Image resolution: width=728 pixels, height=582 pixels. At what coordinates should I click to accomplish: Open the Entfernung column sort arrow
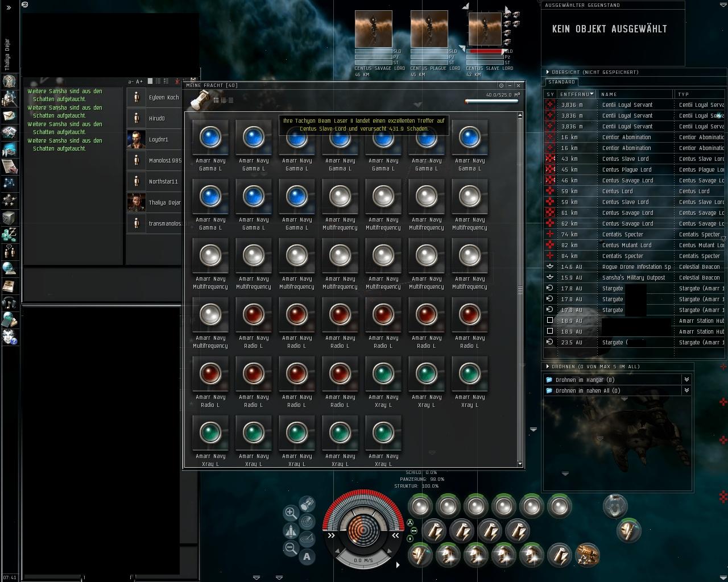(592, 94)
